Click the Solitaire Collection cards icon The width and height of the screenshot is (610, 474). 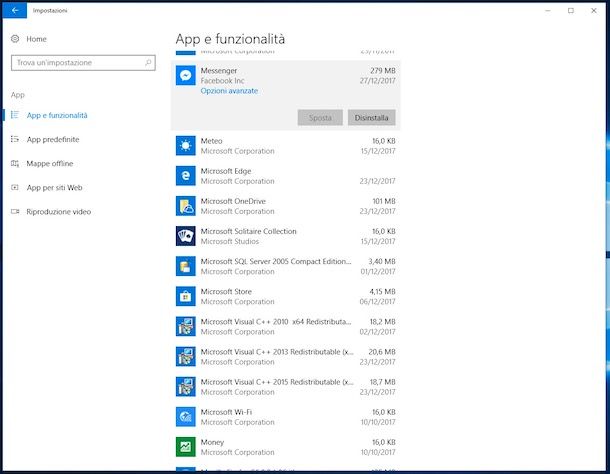click(x=186, y=236)
